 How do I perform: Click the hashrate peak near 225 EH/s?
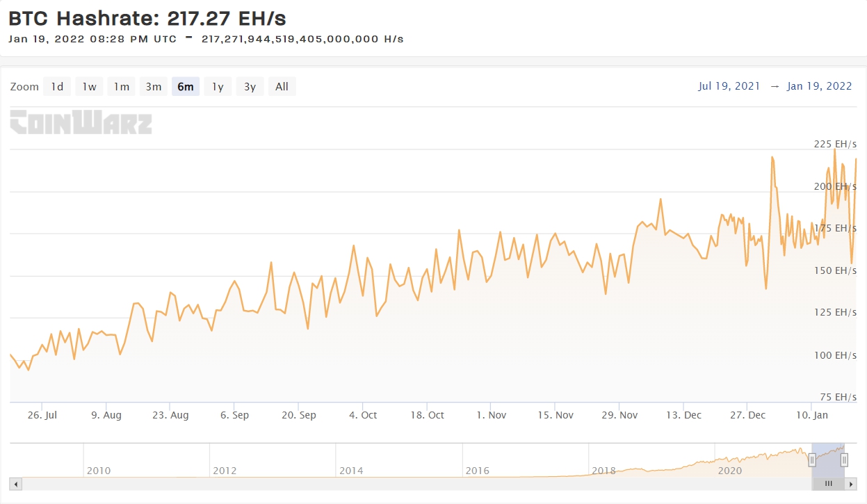[834, 149]
